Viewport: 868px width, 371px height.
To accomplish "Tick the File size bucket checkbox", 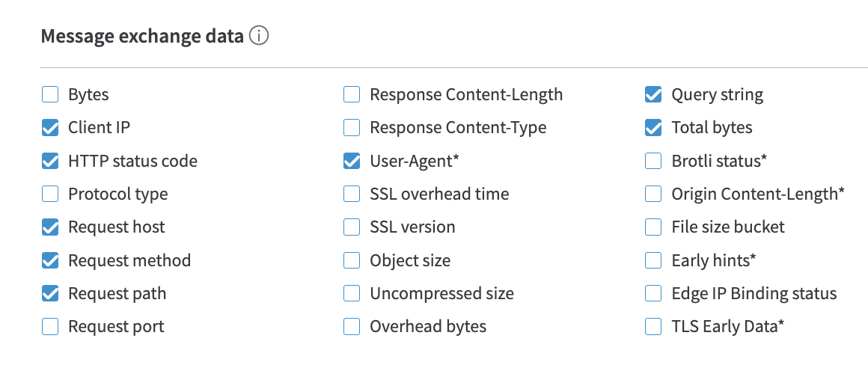I will [653, 227].
